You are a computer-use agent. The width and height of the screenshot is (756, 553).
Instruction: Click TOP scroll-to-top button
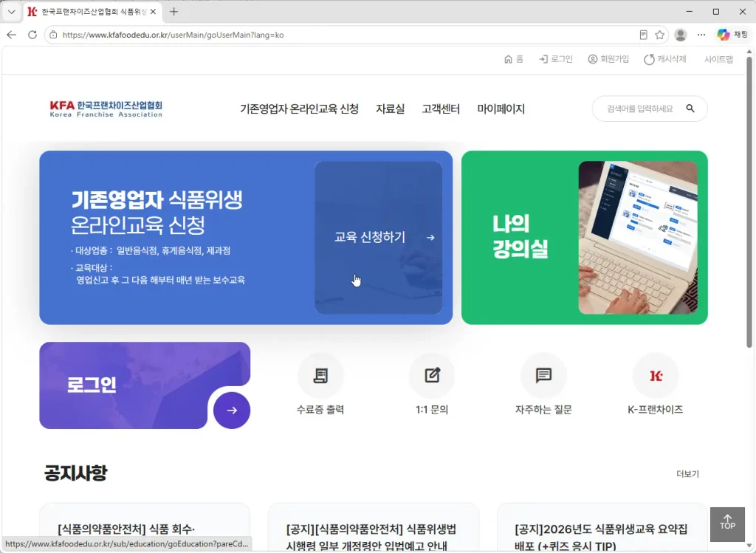point(727,523)
